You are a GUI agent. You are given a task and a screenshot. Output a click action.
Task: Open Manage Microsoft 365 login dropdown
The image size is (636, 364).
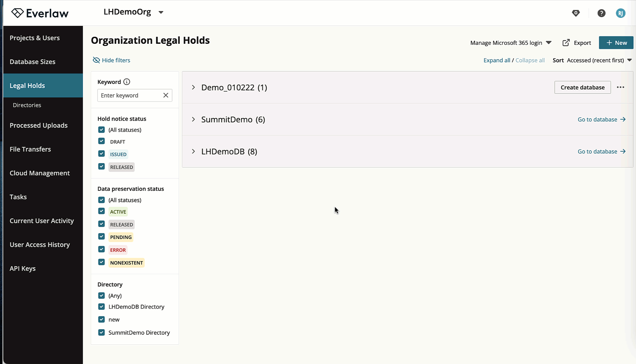tap(511, 43)
